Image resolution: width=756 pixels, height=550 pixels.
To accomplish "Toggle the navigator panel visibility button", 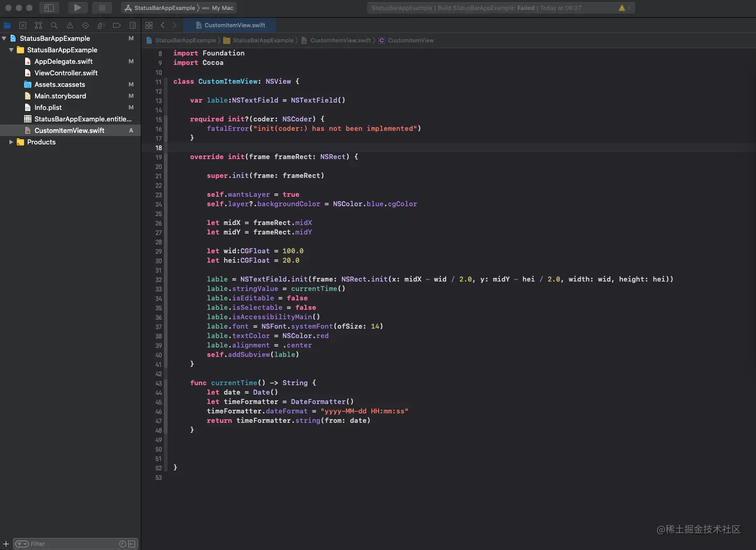I will 49,8.
